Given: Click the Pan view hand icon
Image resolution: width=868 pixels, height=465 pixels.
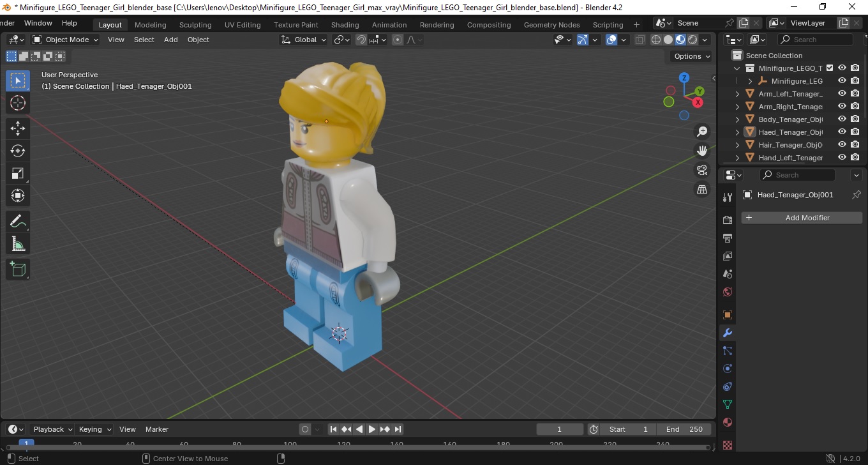Looking at the screenshot, I should [702, 151].
